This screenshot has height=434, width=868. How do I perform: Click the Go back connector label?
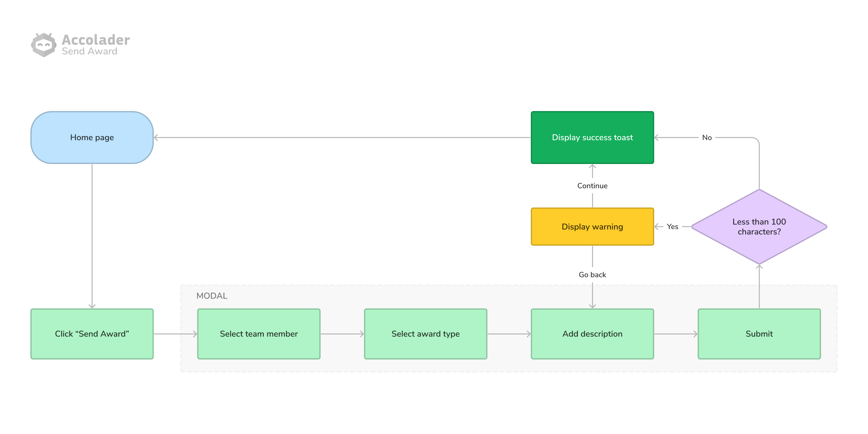[x=592, y=275]
